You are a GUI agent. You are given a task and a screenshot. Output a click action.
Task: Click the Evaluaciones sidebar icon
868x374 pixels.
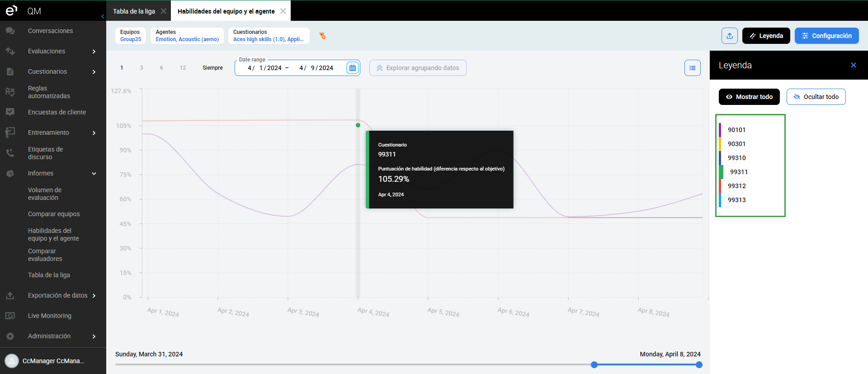pos(10,51)
